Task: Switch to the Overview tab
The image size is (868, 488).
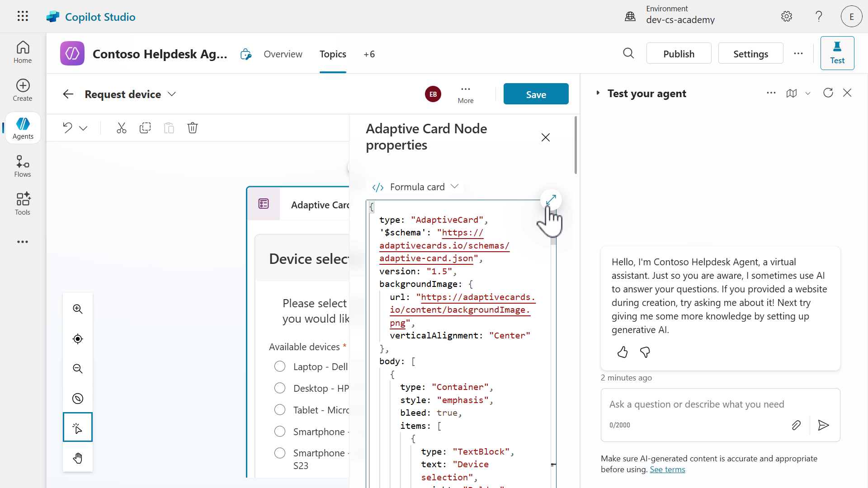Action: (x=283, y=54)
